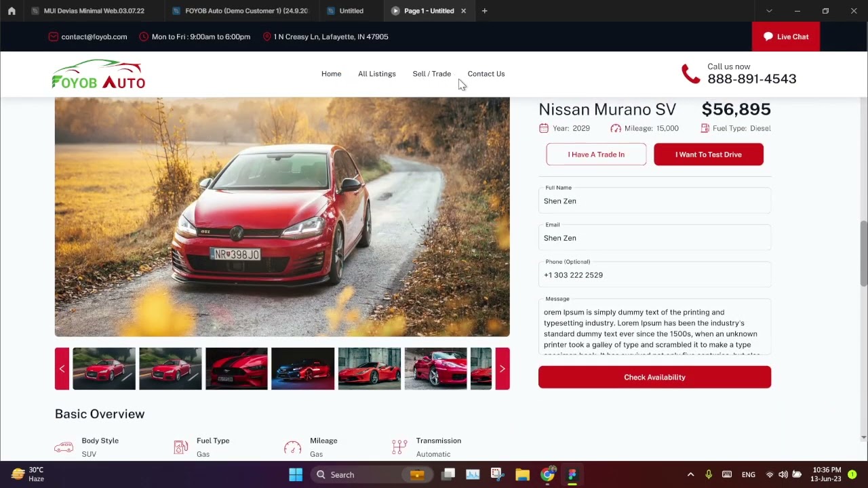Viewport: 868px width, 488px height.
Task: Open the clock showing 10:36 PM
Action: coord(827,474)
